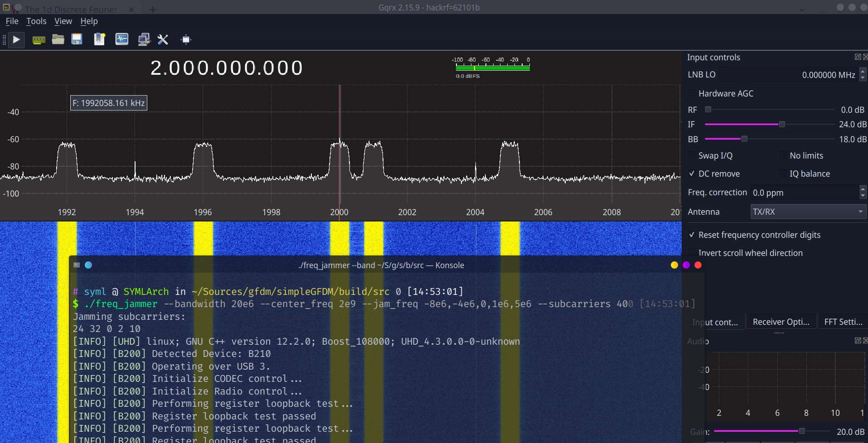Click the LNB LO frequency field

(x=789, y=75)
